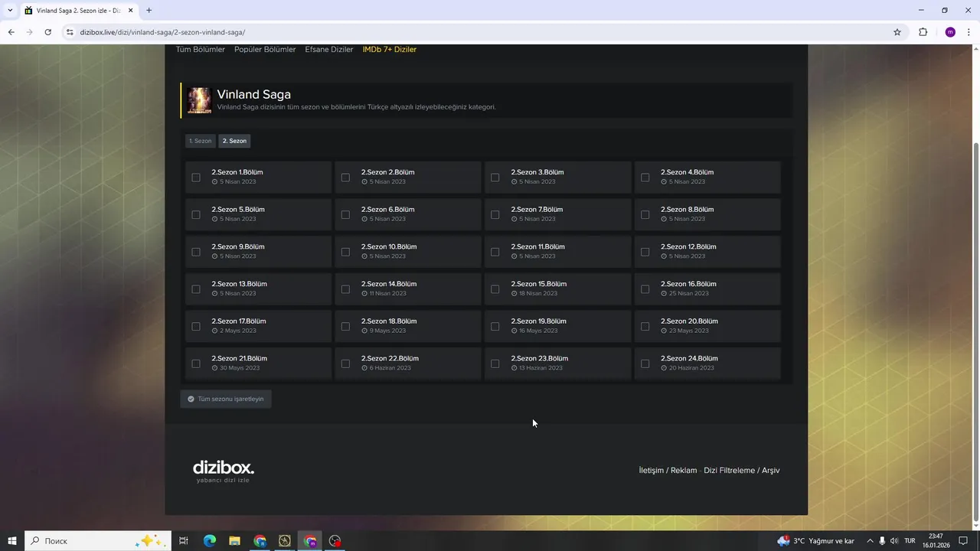The image size is (980, 551).
Task: Open IMDb 7+ Diziler menu item
Action: [x=390, y=50]
